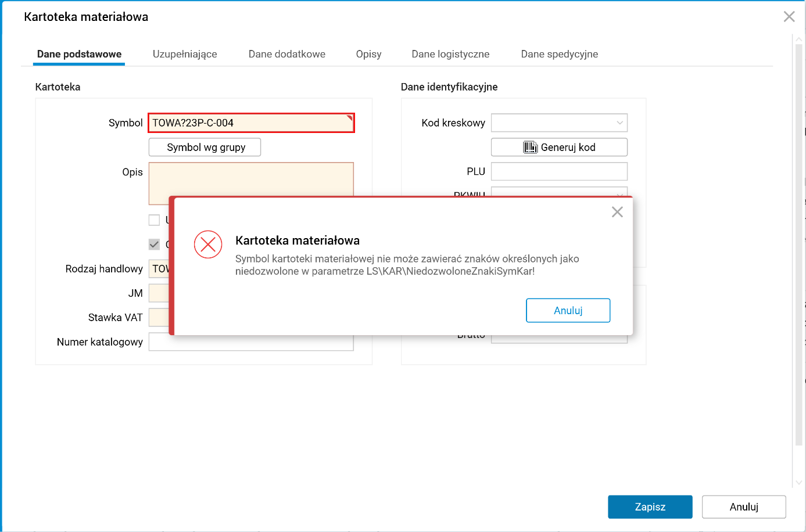Go to the Opisy tab

(368, 54)
